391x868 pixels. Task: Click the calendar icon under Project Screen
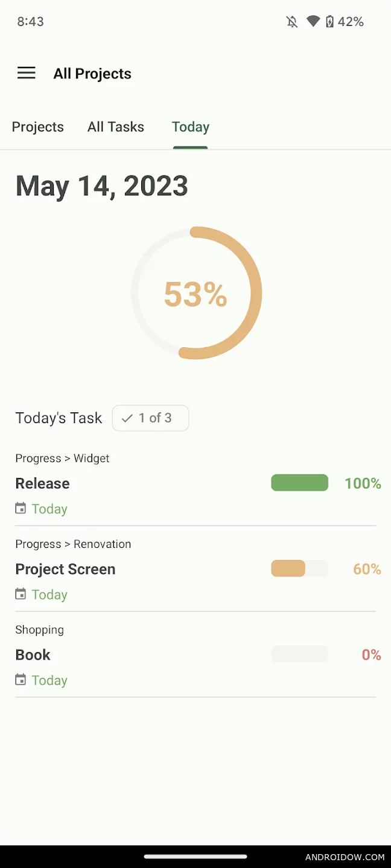(x=21, y=594)
